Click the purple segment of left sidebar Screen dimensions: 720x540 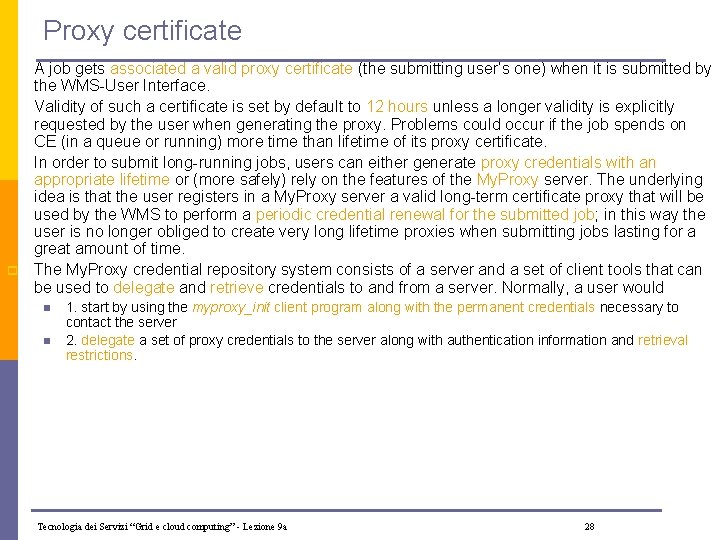pyautogui.click(x=9, y=450)
